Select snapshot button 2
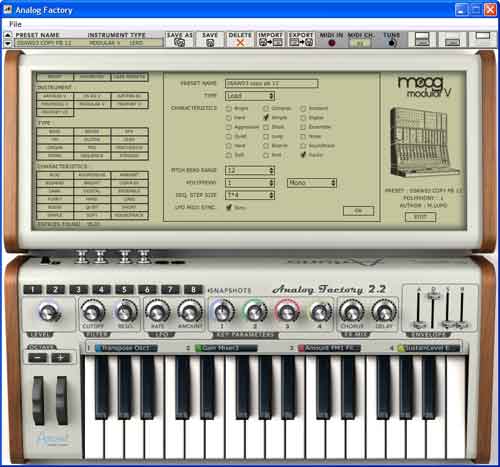The image size is (500, 467). [x=55, y=290]
